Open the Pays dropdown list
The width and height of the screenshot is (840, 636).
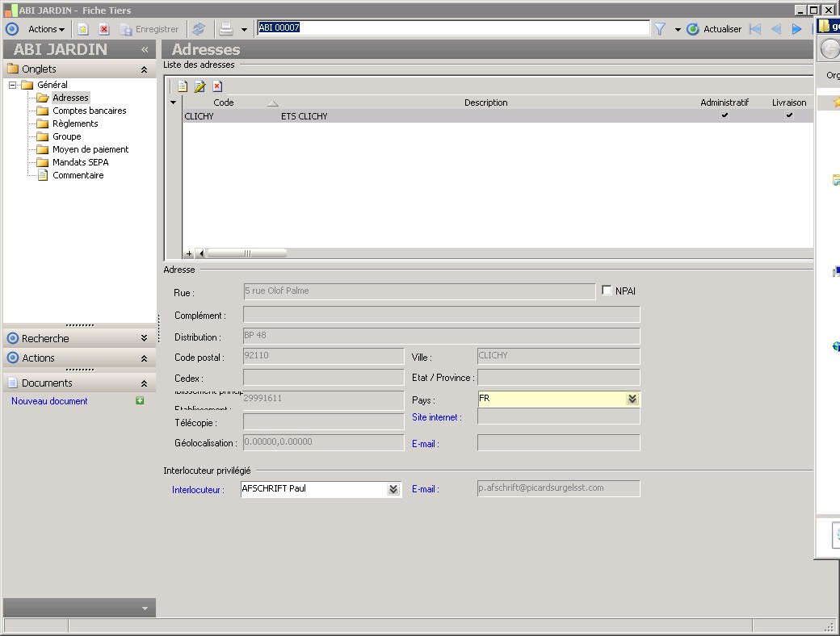(632, 399)
